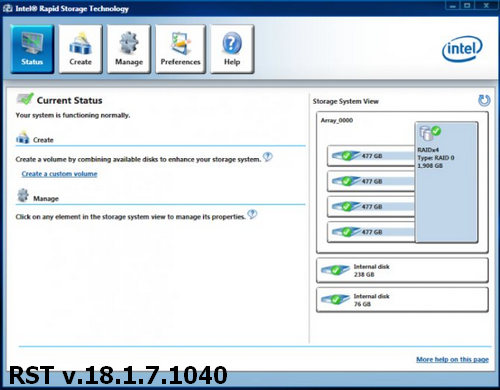Click the 1,908 GB volume size text
This screenshot has height=390, width=500.
pos(430,166)
